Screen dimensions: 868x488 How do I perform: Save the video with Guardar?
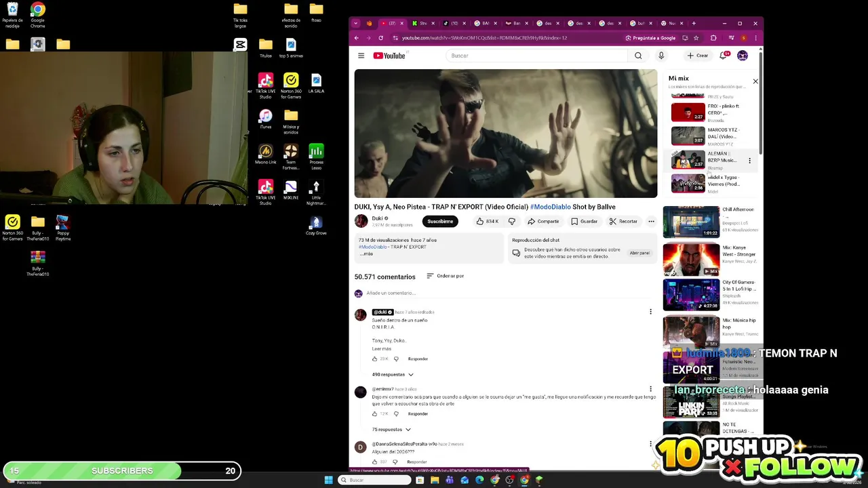tap(584, 221)
